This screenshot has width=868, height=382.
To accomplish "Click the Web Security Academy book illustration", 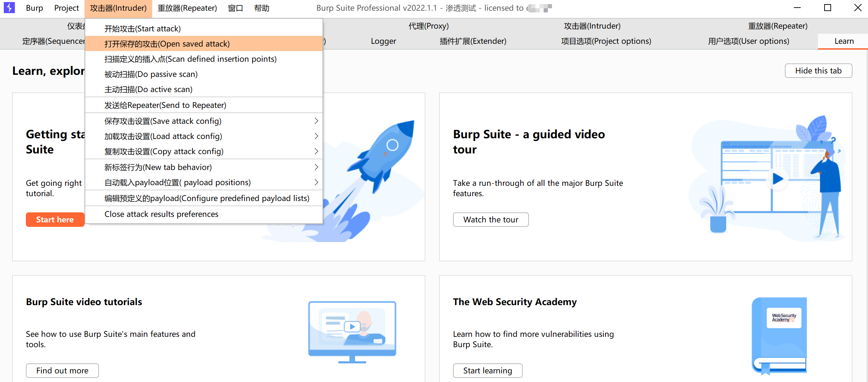I will point(779,336).
